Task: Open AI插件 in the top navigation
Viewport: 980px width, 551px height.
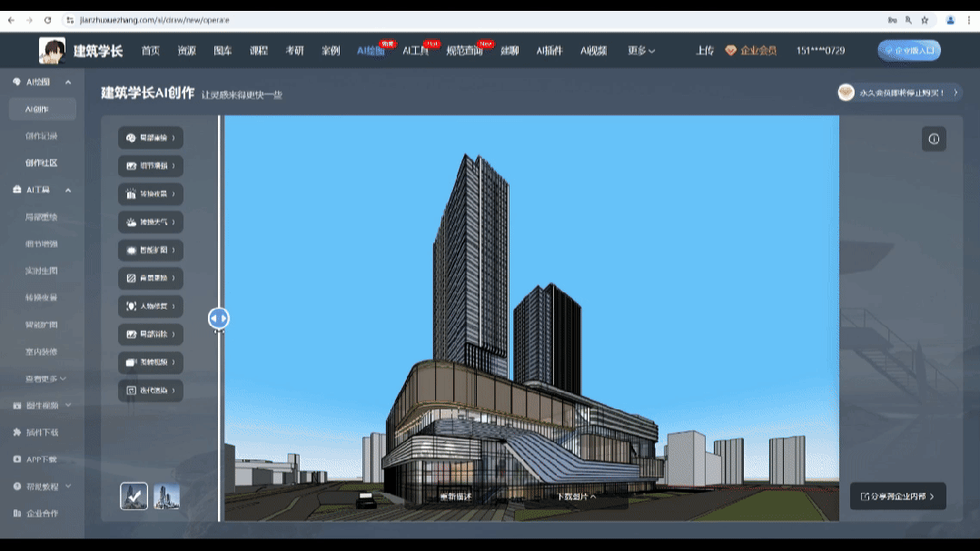Action: pos(549,51)
